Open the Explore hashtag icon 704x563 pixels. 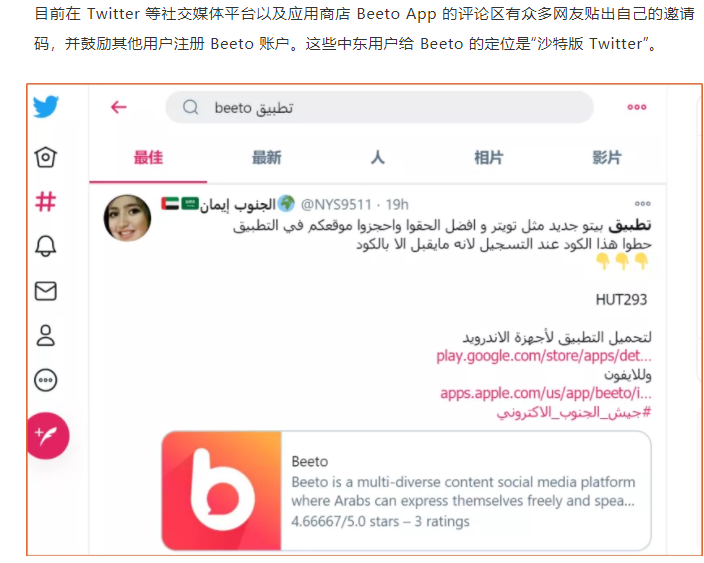[x=46, y=202]
